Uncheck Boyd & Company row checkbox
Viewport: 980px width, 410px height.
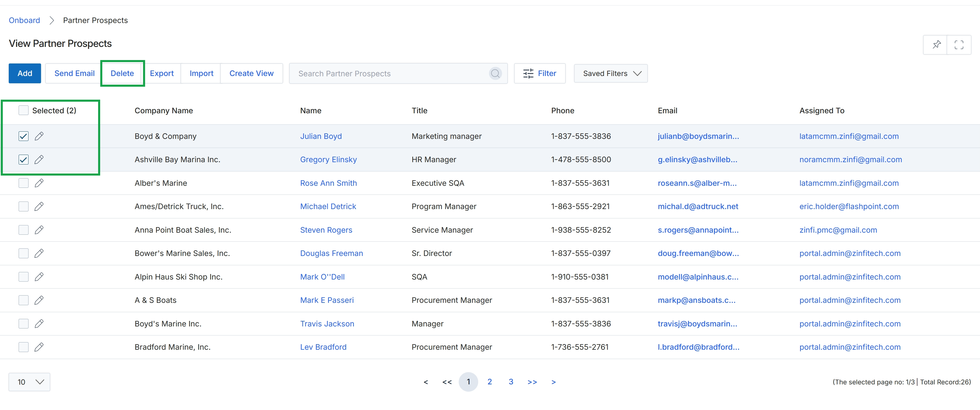24,136
